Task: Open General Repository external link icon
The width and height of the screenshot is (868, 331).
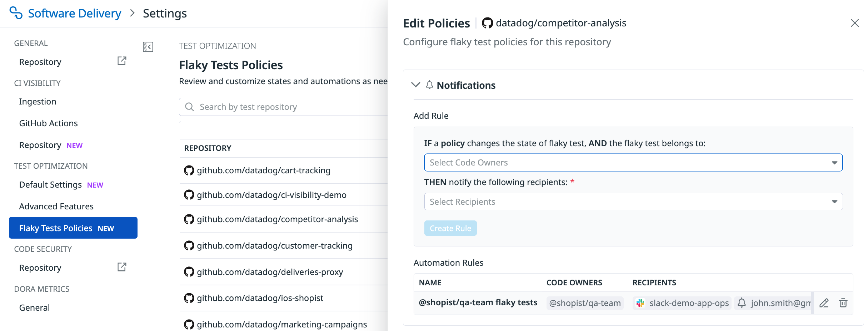Action: click(122, 61)
